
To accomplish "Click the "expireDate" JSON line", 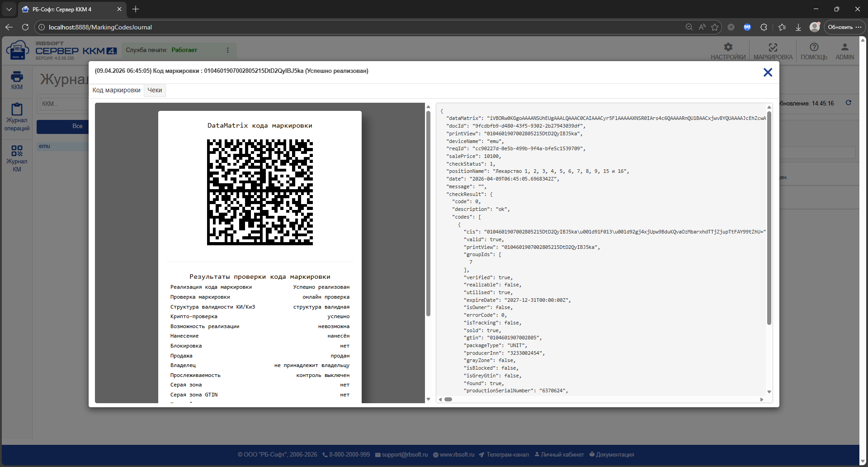I will pos(517,300).
